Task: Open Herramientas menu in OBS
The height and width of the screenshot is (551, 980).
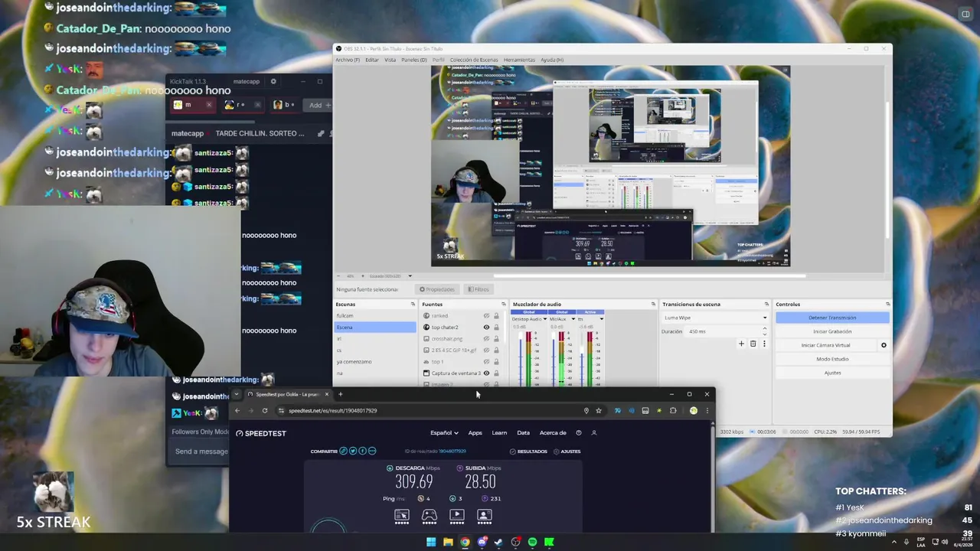Action: point(519,60)
